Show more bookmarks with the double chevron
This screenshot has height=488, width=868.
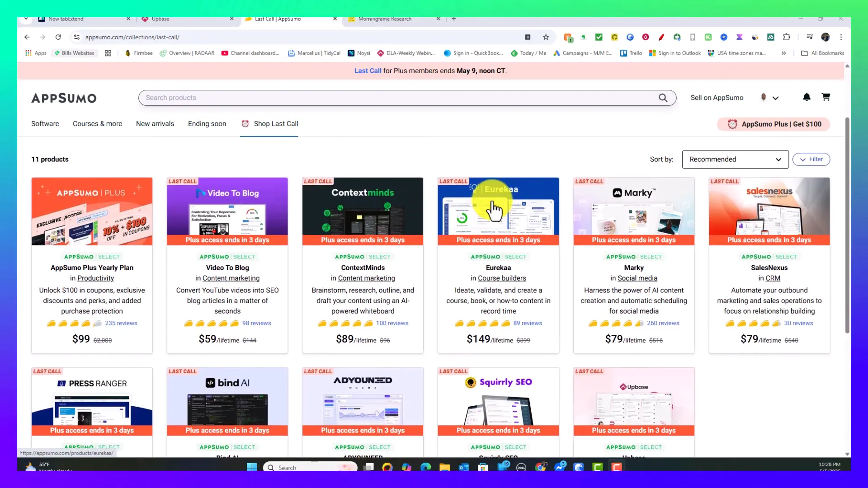pos(783,53)
